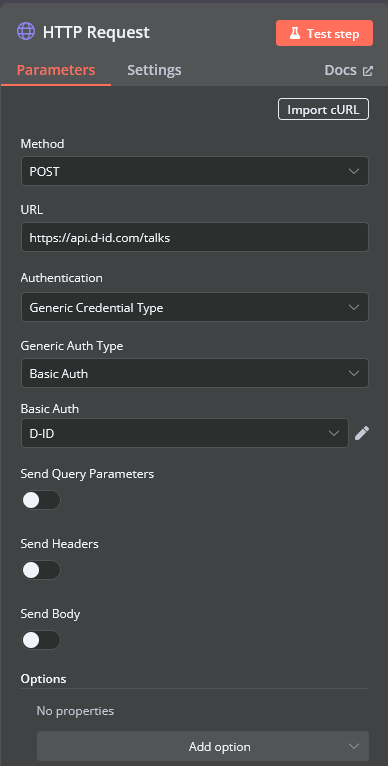This screenshot has height=766, width=388.
Task: Click the Send Query Parameters label
Action: [87, 474]
